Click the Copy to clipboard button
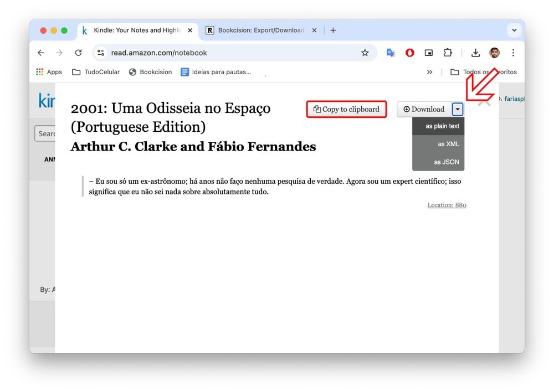 coord(346,109)
